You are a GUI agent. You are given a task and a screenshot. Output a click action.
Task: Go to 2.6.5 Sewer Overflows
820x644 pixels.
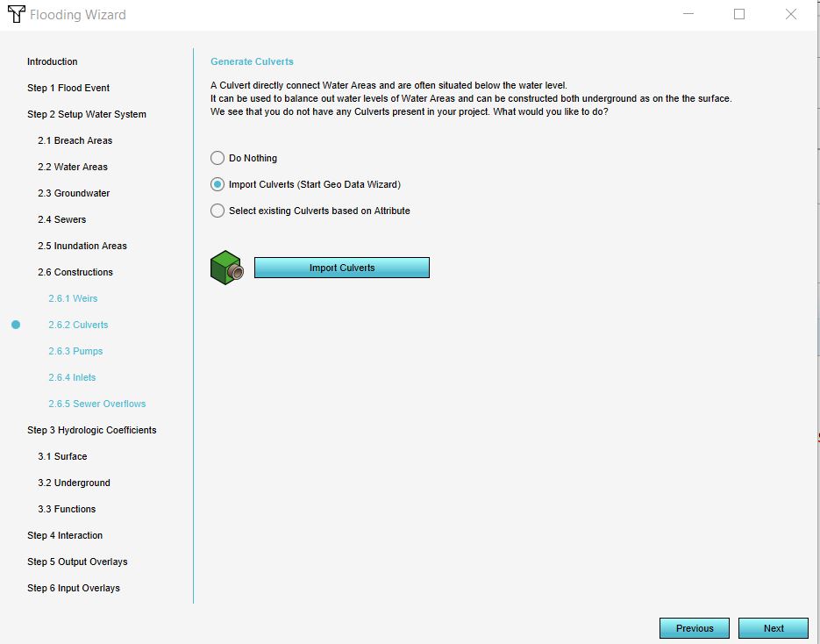click(x=96, y=404)
